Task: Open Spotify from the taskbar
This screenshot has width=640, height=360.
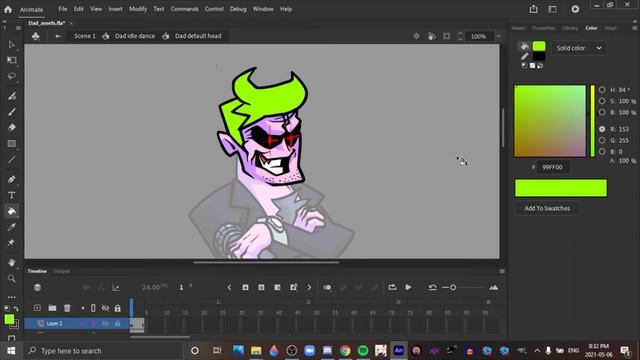Action: click(x=363, y=351)
